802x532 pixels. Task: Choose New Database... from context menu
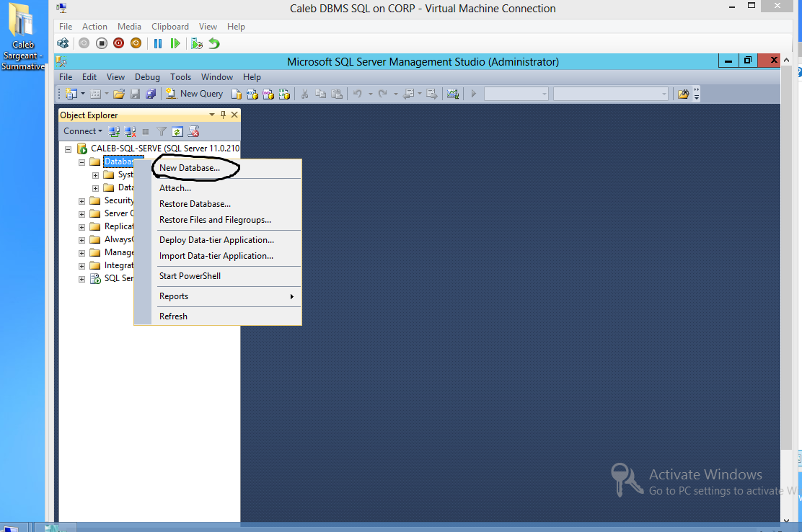(x=190, y=168)
